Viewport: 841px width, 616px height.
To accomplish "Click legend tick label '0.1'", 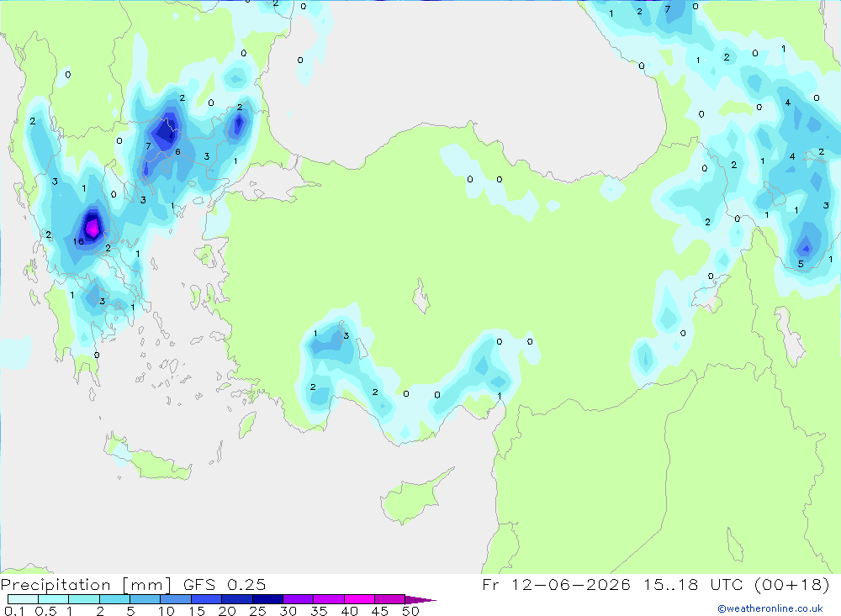I will (x=14, y=611).
